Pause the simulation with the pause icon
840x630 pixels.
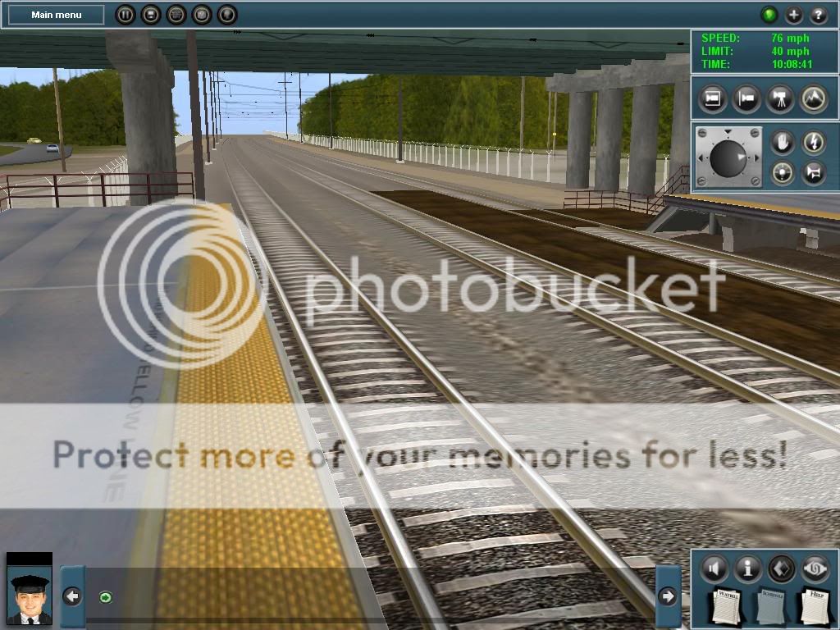[126, 15]
